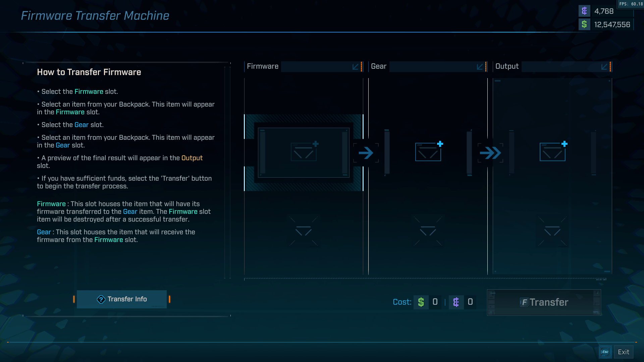The image size is (644, 362).
Task: Click the purple currency icon beside 4,768
Action: 584,11
